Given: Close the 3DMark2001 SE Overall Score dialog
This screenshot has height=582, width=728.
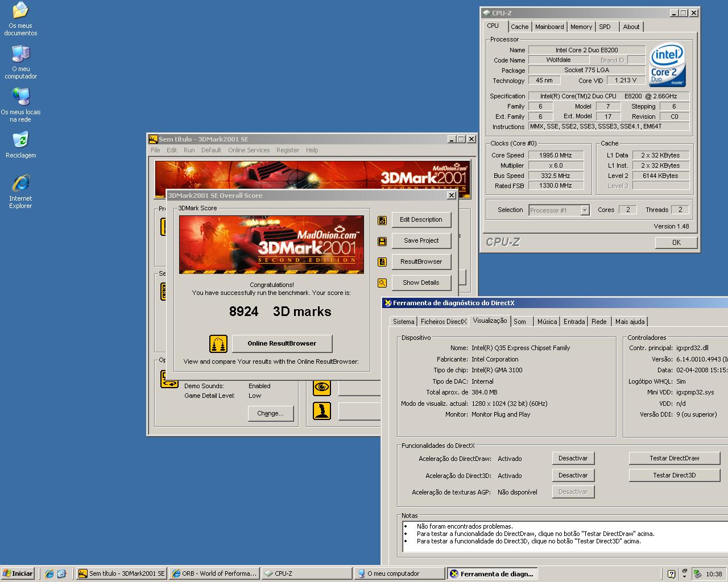Looking at the screenshot, I should [452, 195].
